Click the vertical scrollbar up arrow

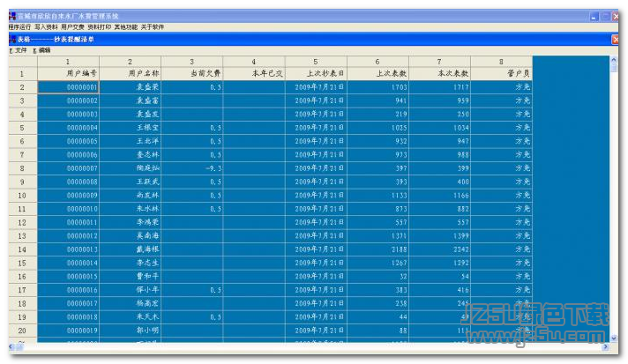[613, 60]
